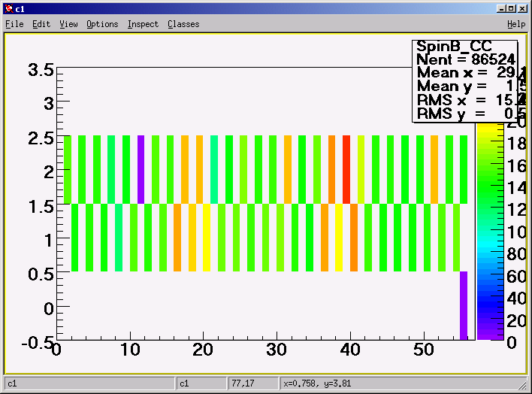This screenshot has height=394, width=532.
Task: Click the palette axis label 18
Action: 516,144
